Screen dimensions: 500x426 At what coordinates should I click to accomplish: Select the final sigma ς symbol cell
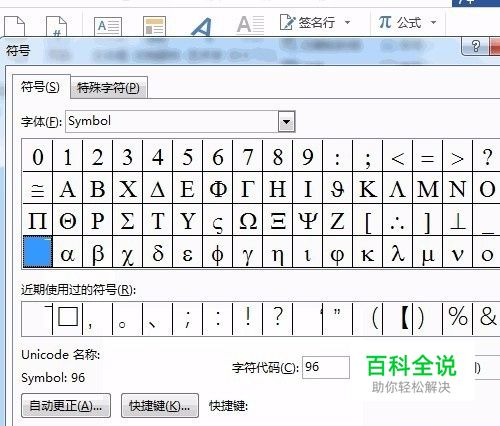[x=217, y=221]
